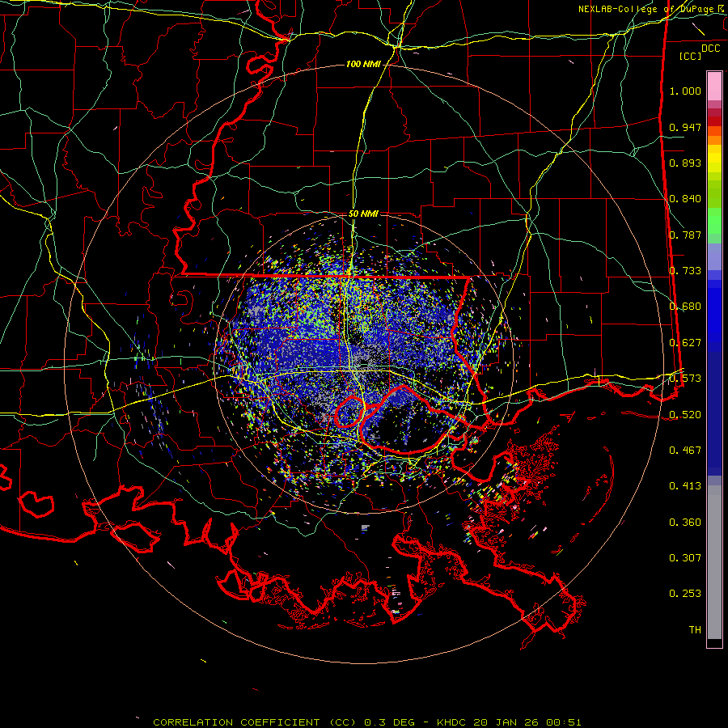Click the 50 NMI range ring label
Screen dimensions: 728x728
coord(363,214)
